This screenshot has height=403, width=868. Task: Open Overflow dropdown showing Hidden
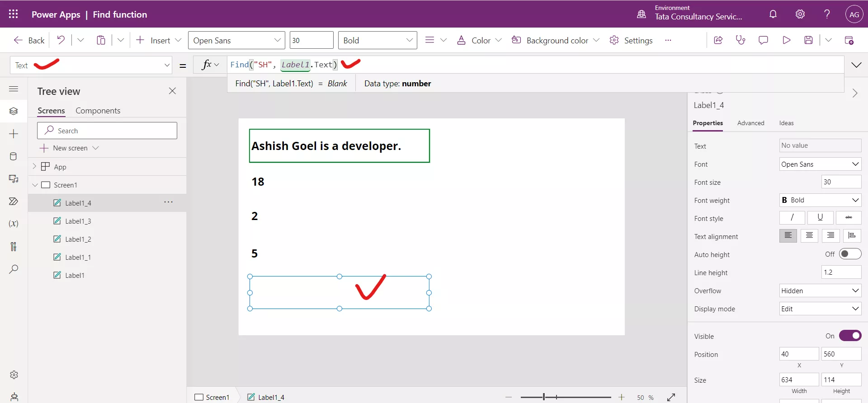[x=821, y=291]
